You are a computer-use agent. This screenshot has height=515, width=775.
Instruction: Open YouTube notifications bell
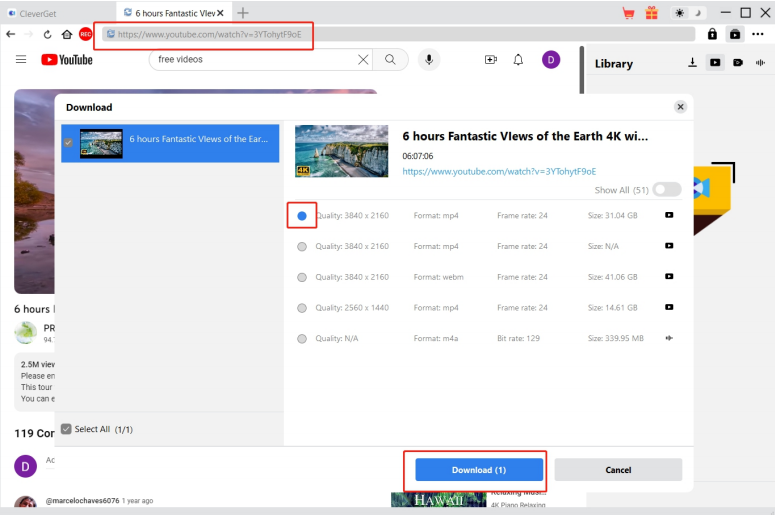pos(518,60)
